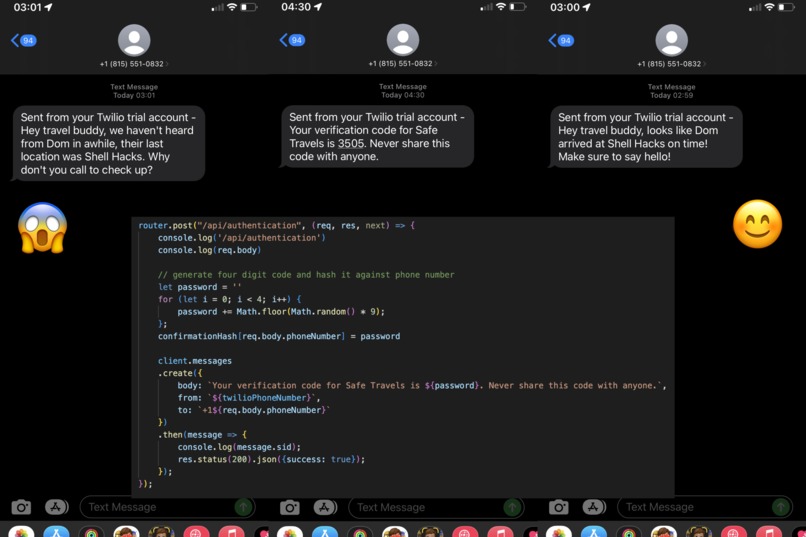Click the "to: +1${req.body.phoneNumber}" line
The height and width of the screenshot is (537, 806).
click(x=253, y=411)
